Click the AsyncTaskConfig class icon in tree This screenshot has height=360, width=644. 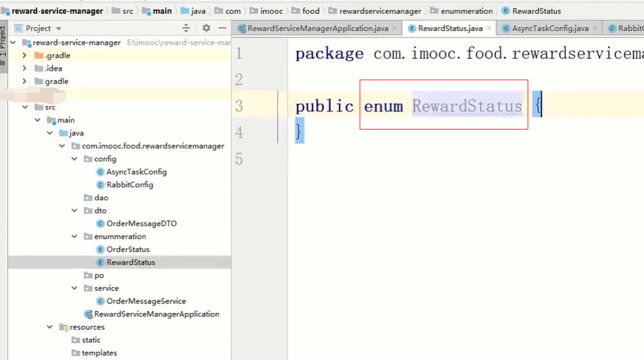coord(99,172)
